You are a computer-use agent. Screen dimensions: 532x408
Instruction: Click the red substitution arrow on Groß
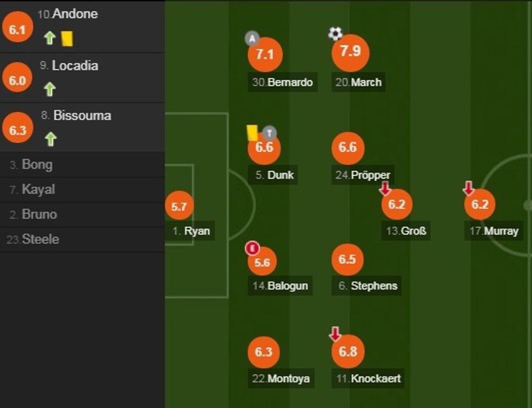[385, 189]
